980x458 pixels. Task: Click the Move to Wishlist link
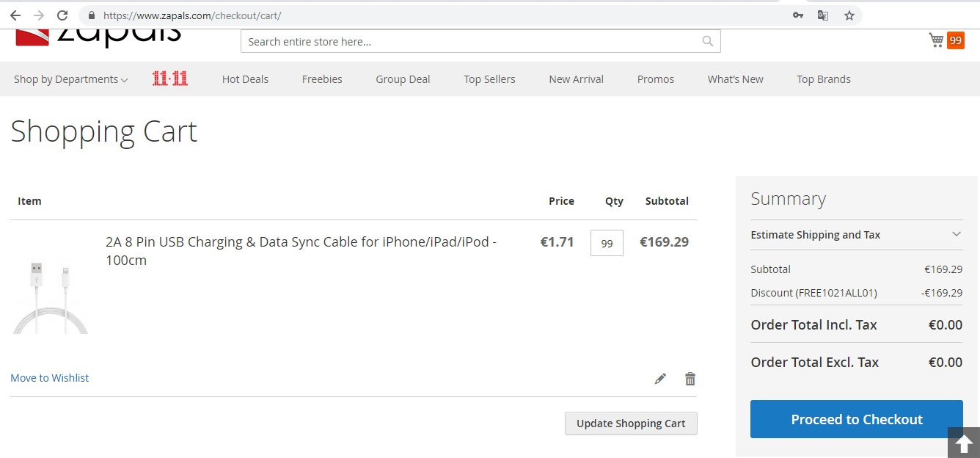[49, 378]
